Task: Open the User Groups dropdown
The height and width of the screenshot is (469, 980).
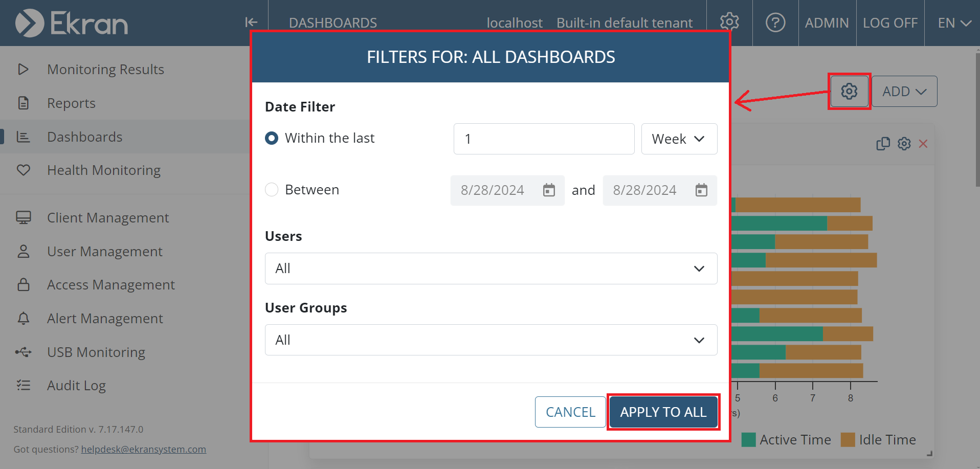Action: (491, 340)
